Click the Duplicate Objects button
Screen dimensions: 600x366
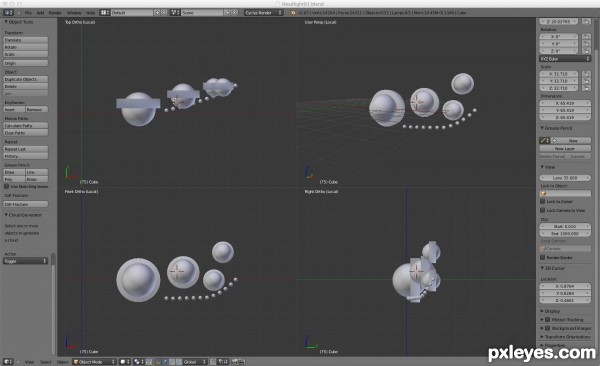click(26, 79)
